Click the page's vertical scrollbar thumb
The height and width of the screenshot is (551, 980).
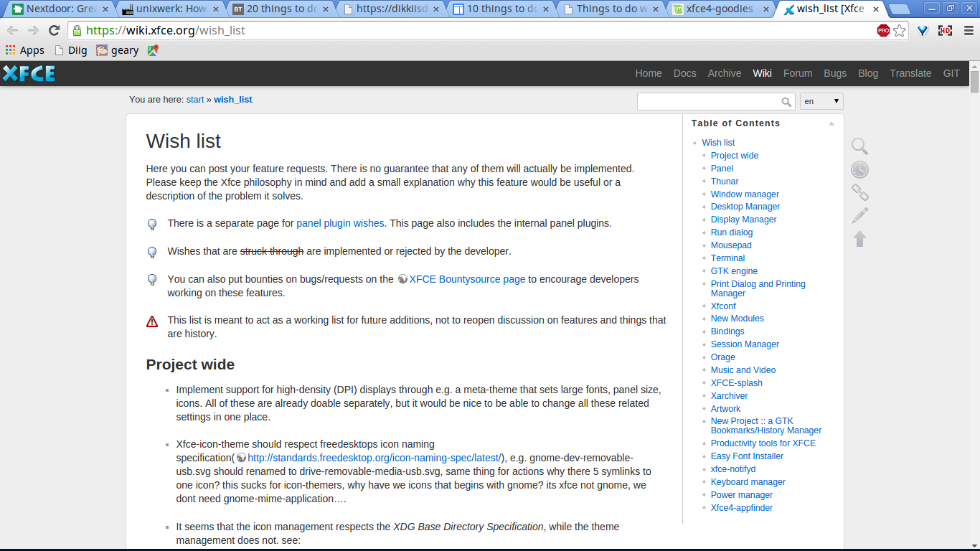pyautogui.click(x=974, y=81)
